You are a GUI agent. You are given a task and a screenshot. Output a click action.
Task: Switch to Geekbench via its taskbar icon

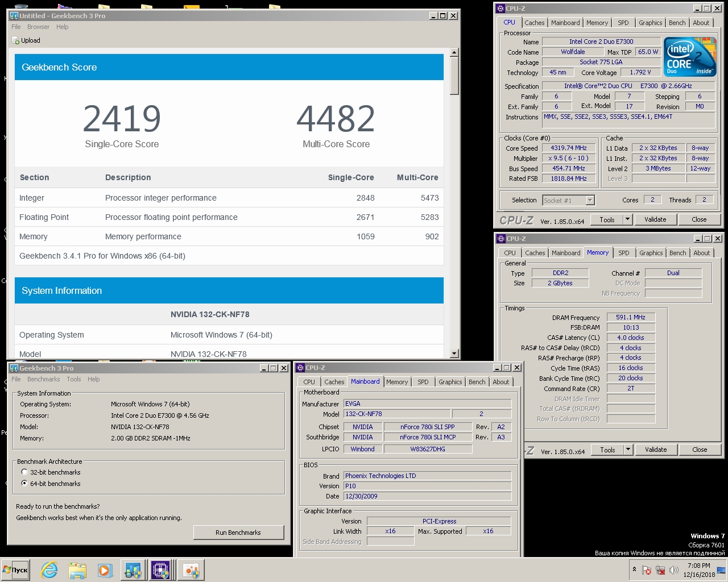click(133, 570)
